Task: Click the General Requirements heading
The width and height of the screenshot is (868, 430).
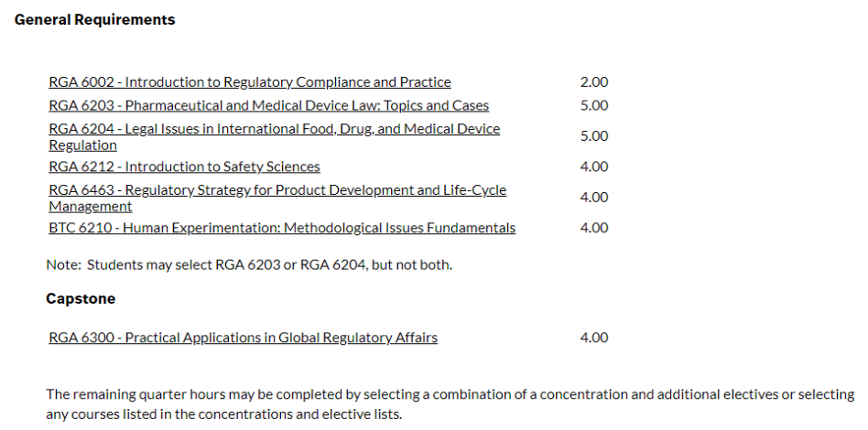Action: 94,19
